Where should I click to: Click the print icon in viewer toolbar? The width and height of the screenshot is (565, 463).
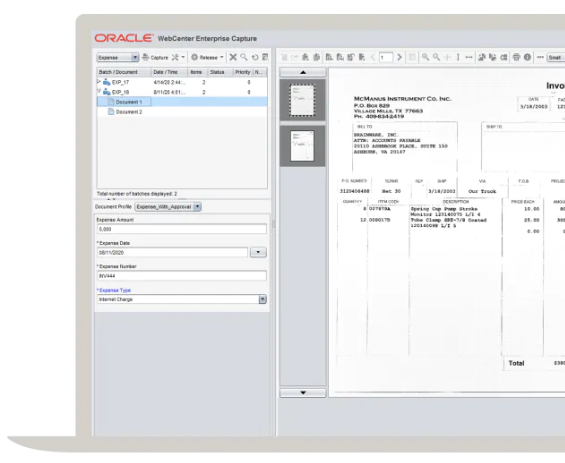pos(516,57)
